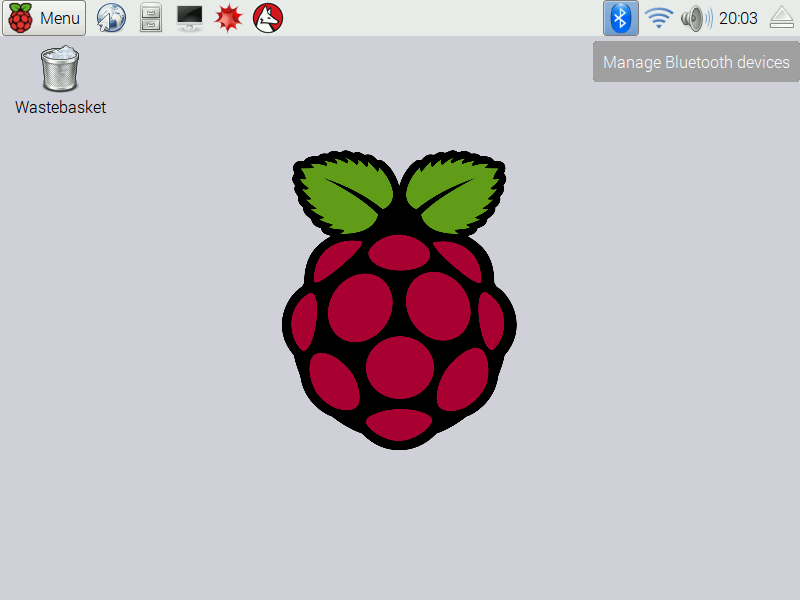
Task: Open Mathematica red spiky star icon
Action: pos(228,18)
